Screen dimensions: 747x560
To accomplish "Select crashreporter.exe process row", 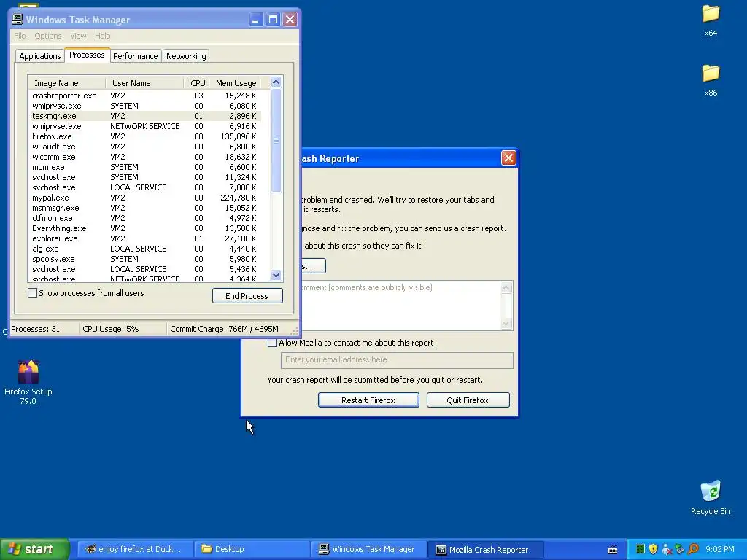I will (x=144, y=96).
